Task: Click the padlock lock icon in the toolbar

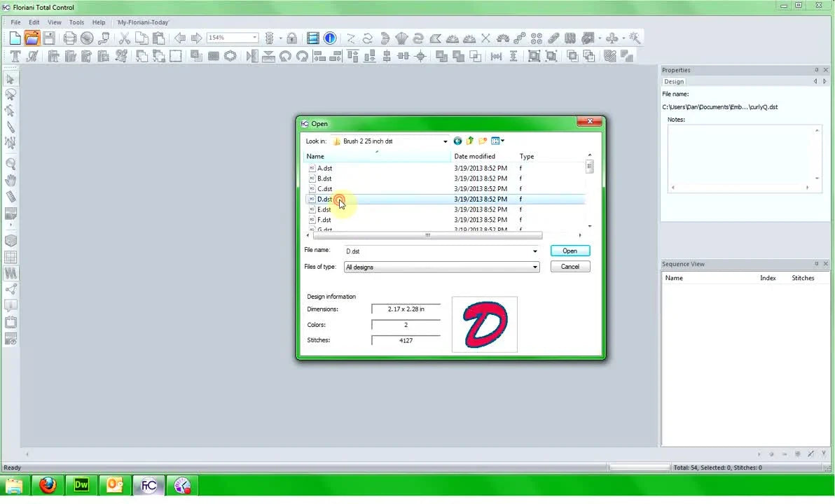Action: click(291, 38)
